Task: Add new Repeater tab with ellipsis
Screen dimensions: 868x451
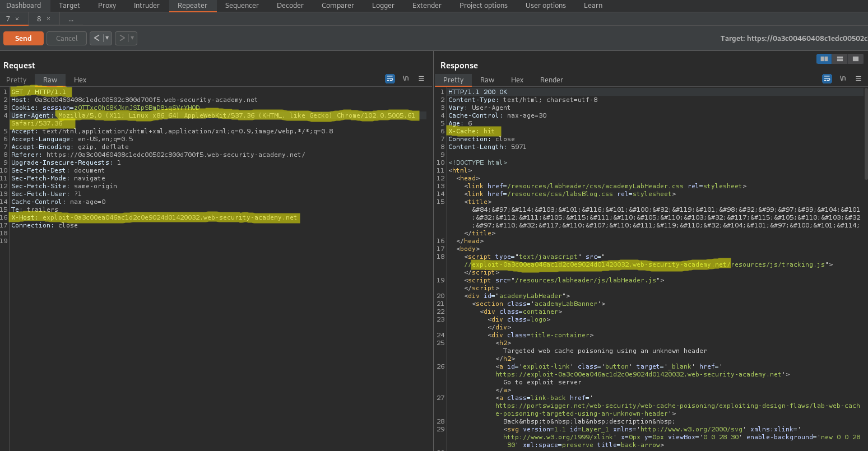Action: pyautogui.click(x=71, y=19)
